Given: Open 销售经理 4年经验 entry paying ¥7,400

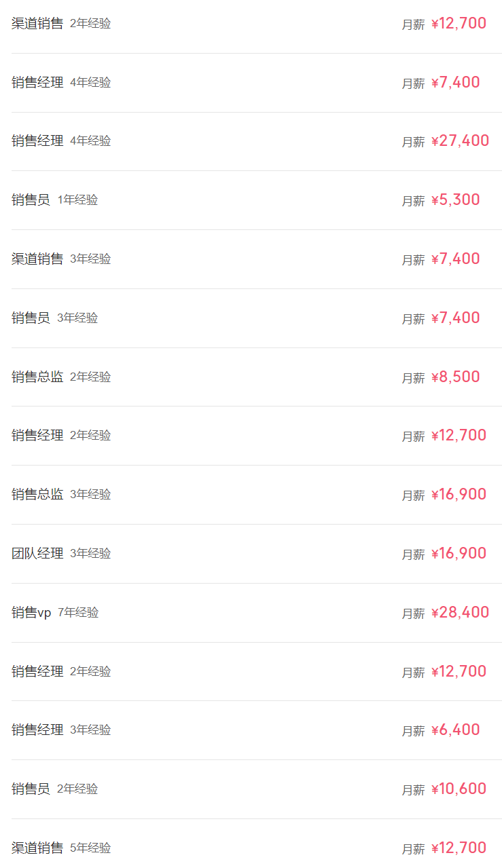Looking at the screenshot, I should tap(37, 83).
